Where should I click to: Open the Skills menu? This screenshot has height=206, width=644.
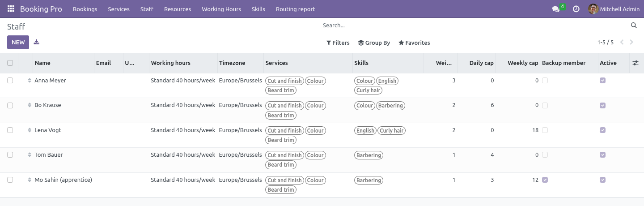[x=258, y=9]
